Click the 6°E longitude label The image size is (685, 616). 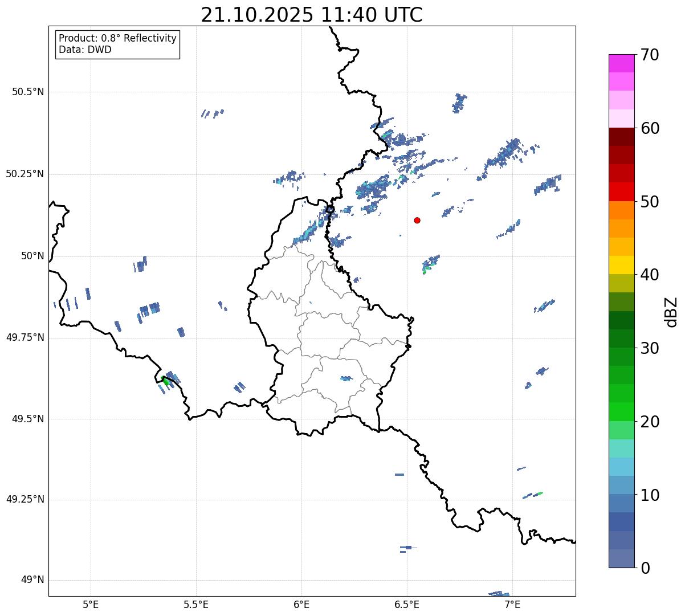click(301, 604)
